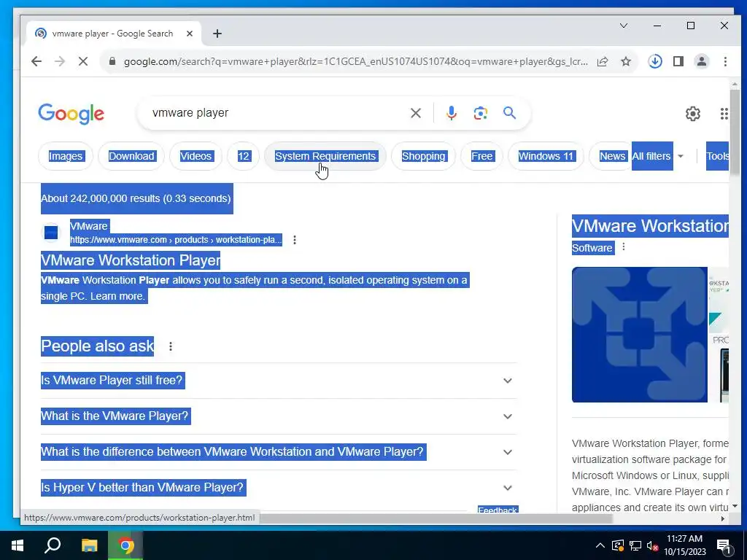The width and height of the screenshot is (747, 560).
Task: Open muted volume tray icon
Action: (x=652, y=545)
